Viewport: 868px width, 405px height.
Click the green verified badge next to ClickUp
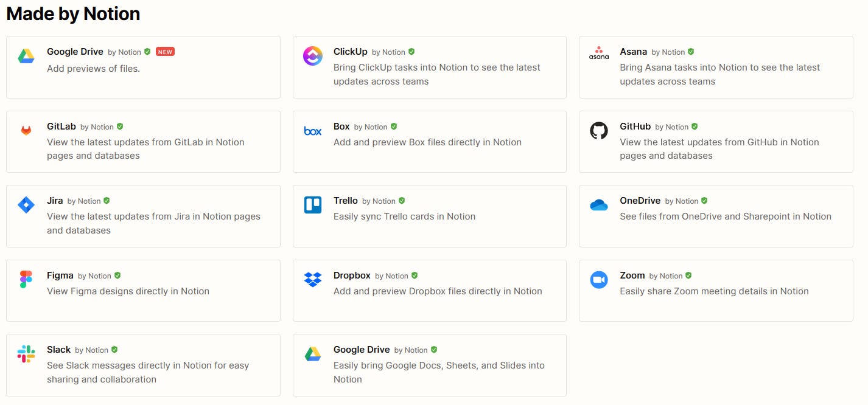[411, 52]
